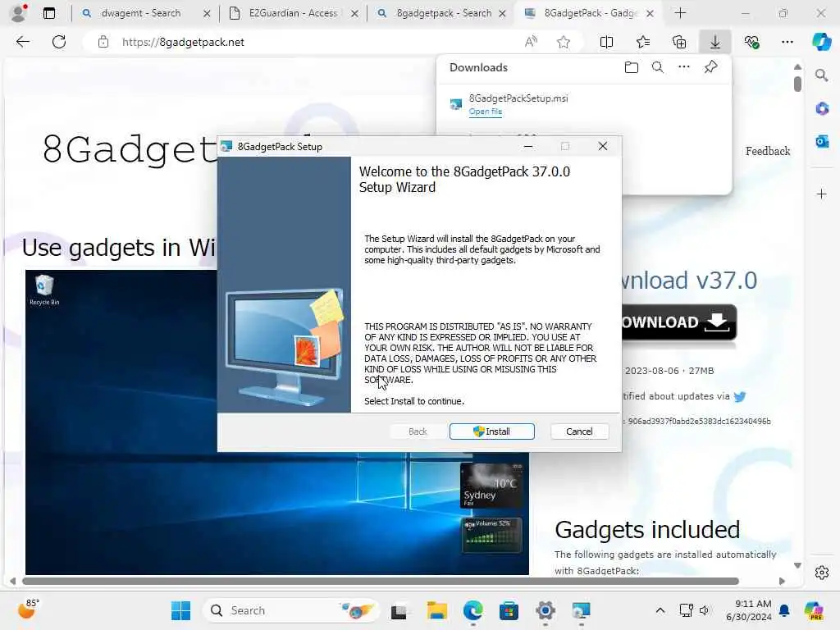
Task: Click the Install button in setup wizard
Action: pyautogui.click(x=492, y=431)
